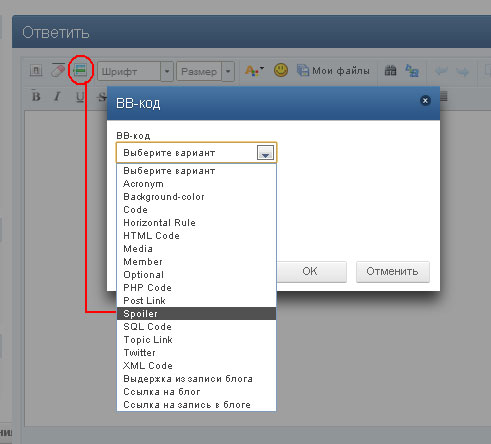Click the Отменить cancel button
This screenshot has height=444, width=491.
coord(393,271)
